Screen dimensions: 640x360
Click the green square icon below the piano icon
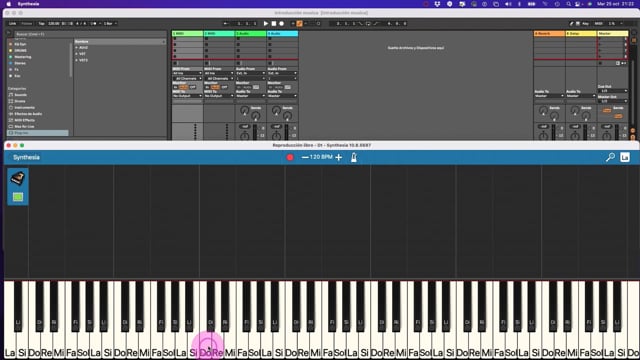point(18,197)
